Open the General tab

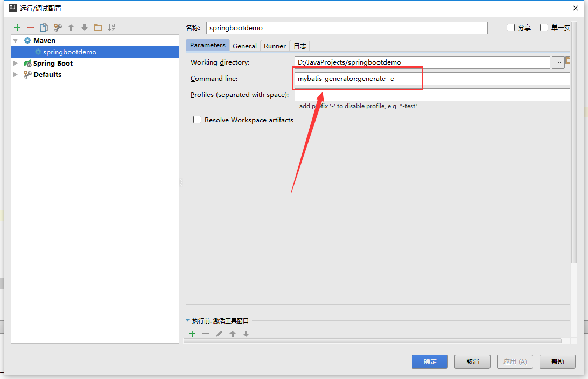tap(244, 46)
